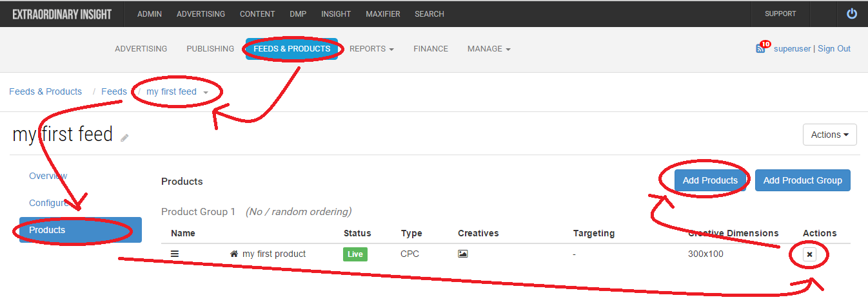Click the Sign Out link
868x302 pixels.
pyautogui.click(x=834, y=48)
